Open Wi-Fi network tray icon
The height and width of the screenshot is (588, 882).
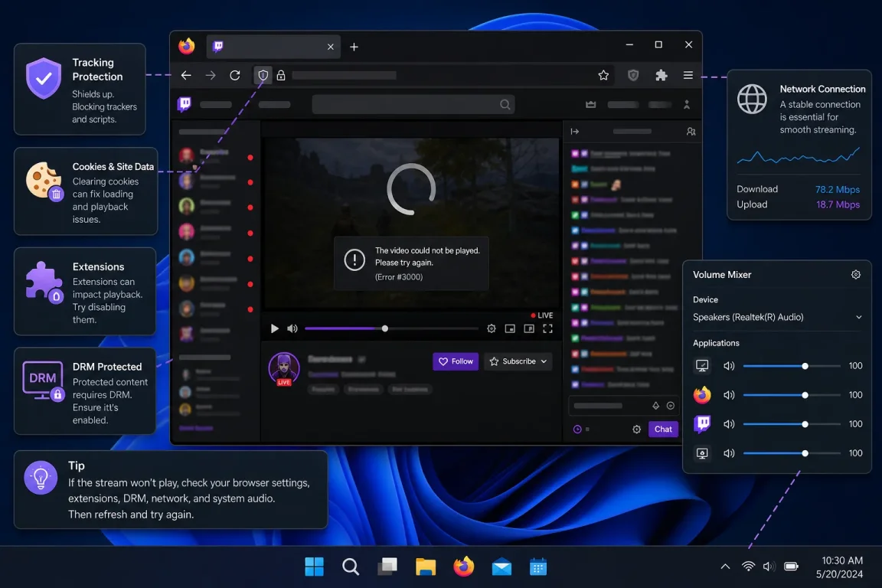coord(748,566)
